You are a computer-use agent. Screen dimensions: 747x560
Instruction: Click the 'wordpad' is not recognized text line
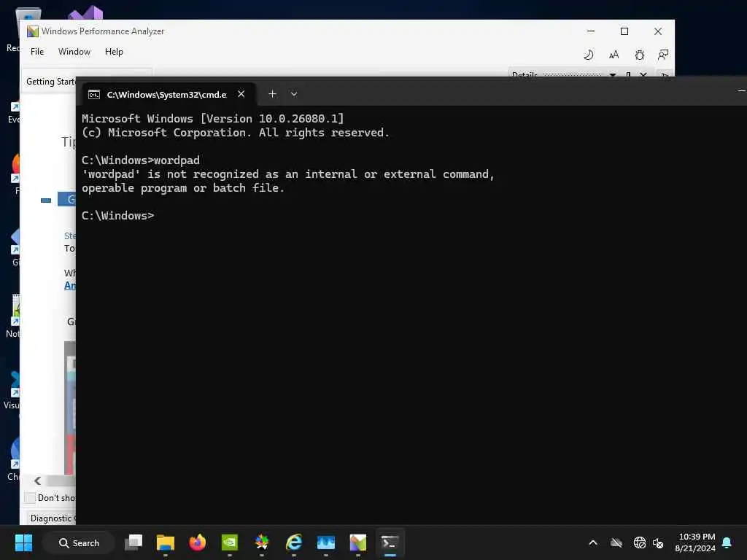tap(288, 174)
